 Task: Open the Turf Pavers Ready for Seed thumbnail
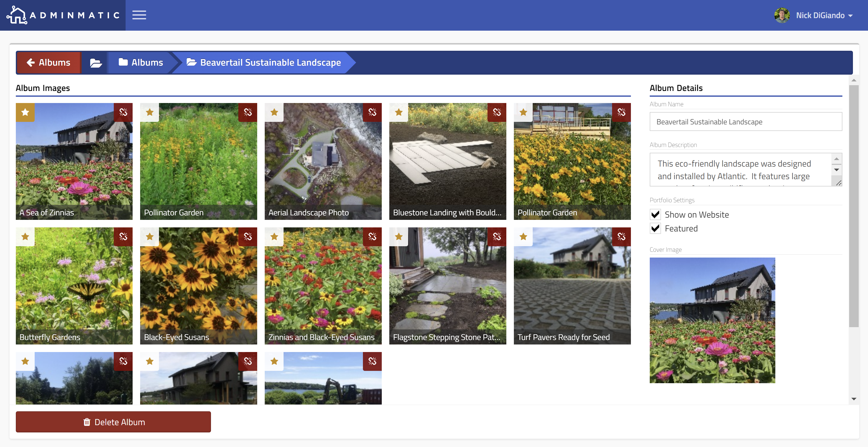pyautogui.click(x=572, y=286)
